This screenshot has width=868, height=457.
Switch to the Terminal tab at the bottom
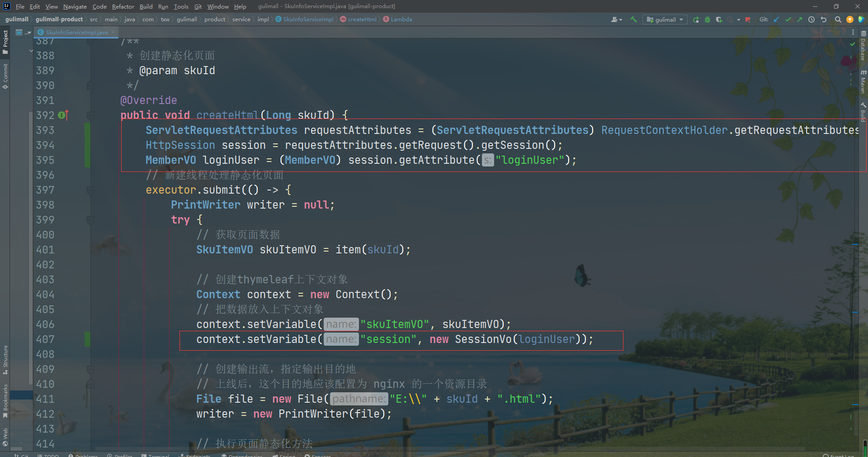tap(156, 455)
